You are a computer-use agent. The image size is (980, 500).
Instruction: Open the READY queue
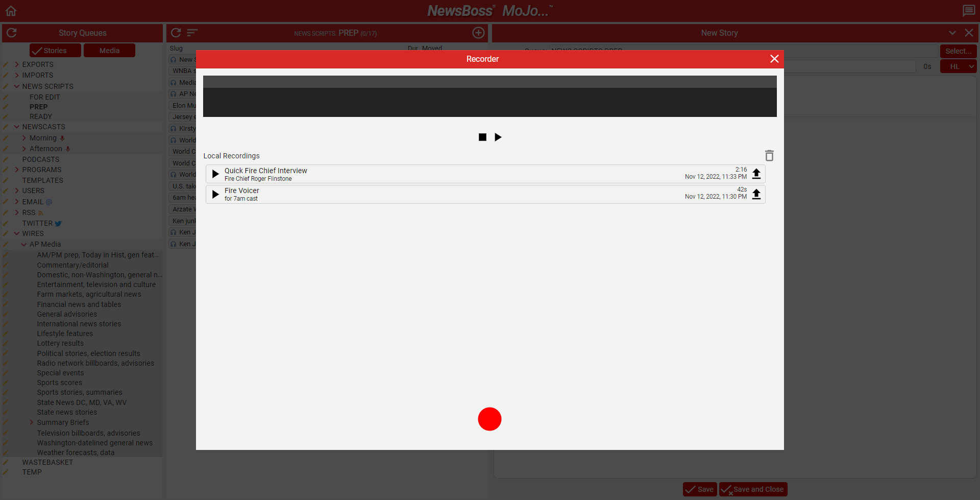click(41, 116)
